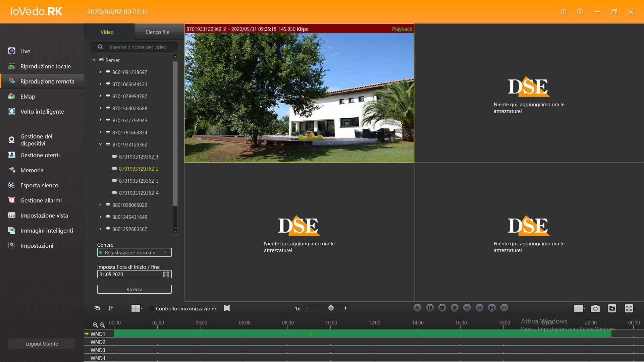This screenshot has height=362, width=644.
Task: Open Gestione allarmi in sidebar
Action: 41,200
